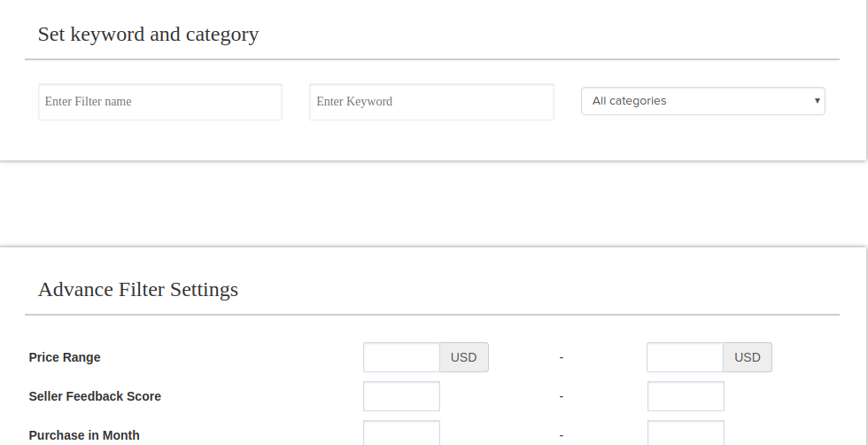Screen dimensions: 868x445
Task: Click the maximum Price Range input
Action: point(685,357)
